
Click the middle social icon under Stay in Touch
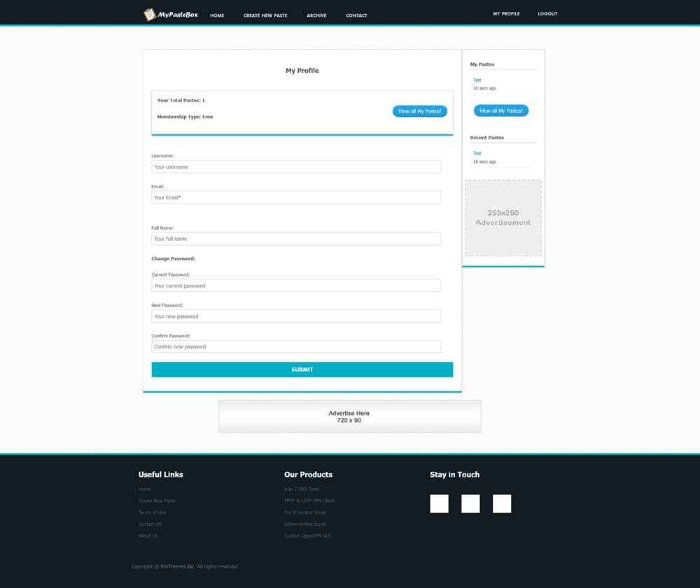click(470, 503)
